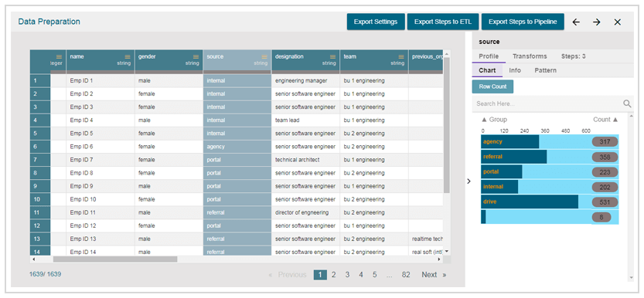Click the search magnifier icon
This screenshot has height=298, width=644.
(627, 103)
